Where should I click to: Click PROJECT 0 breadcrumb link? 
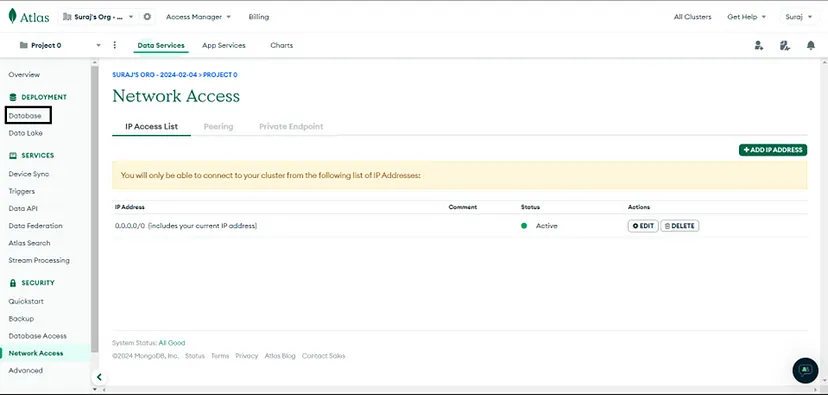[220, 75]
